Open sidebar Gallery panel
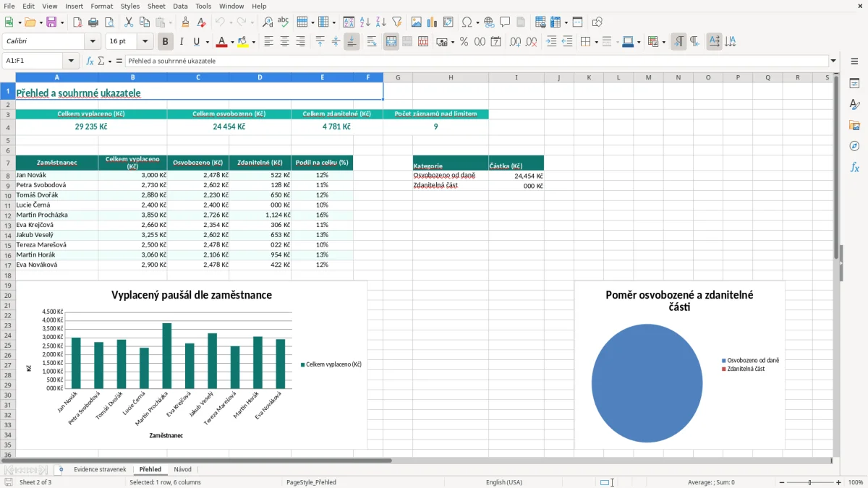 [854, 126]
